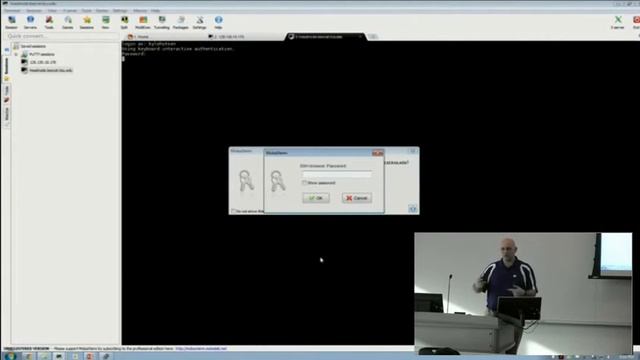640x360 pixels.
Task: Focus the Quick connect field
Action: 62,36
